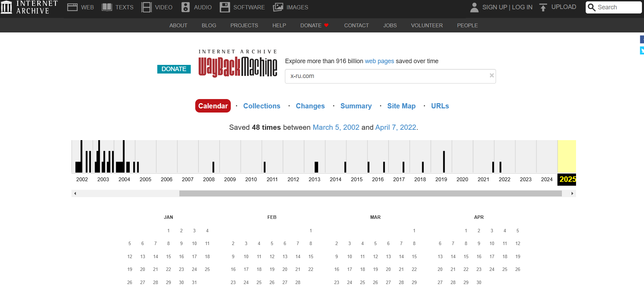Click the timeline left scroll arrow
Viewport: 644px width, 292px height.
point(75,194)
